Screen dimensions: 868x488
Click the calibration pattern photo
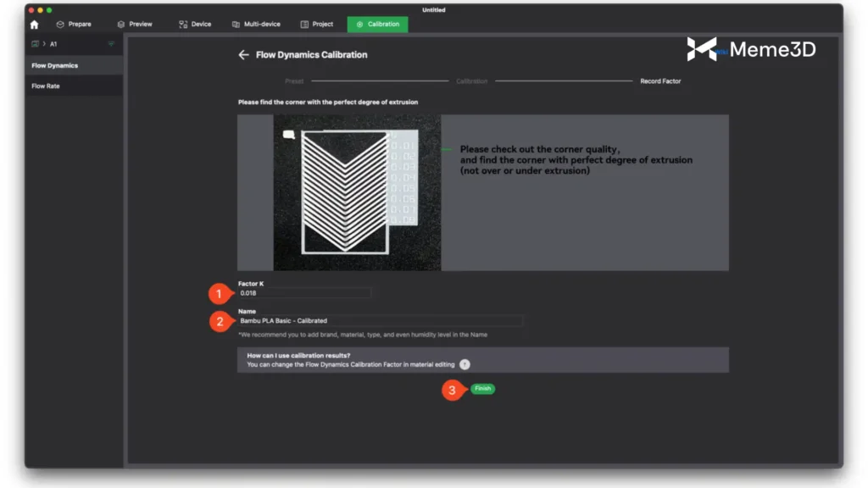pos(357,193)
